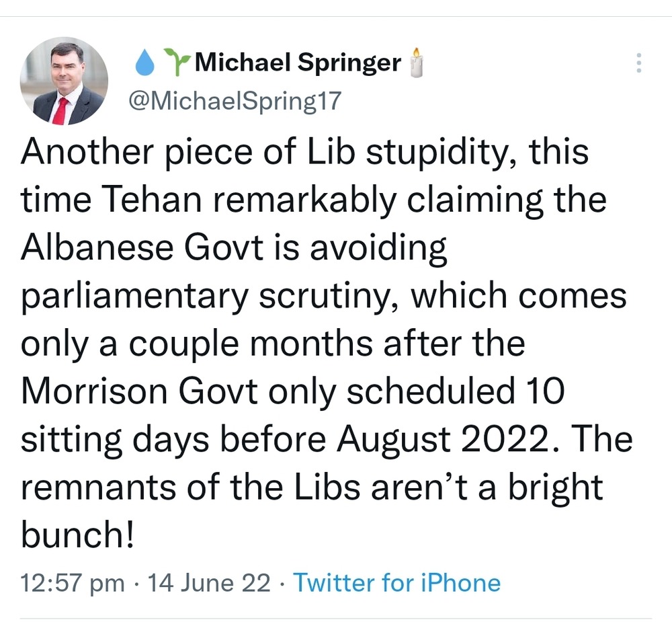Click the word bunch! ending the tweet
The image size is (672, 622).
coord(77,536)
